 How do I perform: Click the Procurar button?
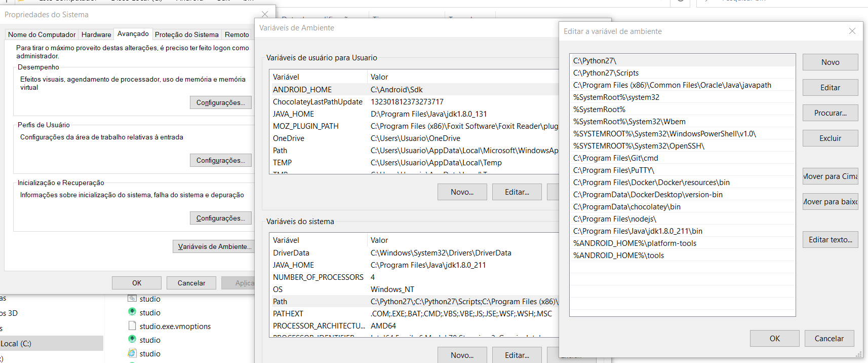(x=831, y=113)
